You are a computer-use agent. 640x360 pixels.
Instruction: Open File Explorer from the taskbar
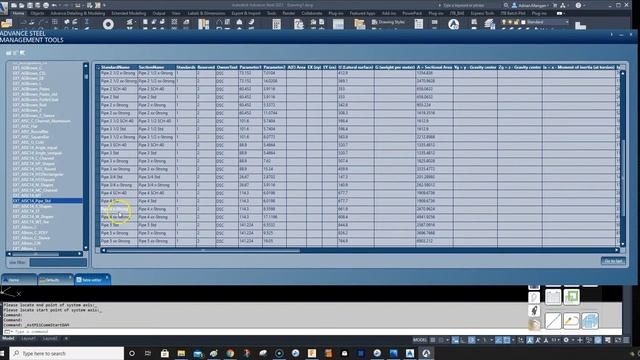pos(181,353)
